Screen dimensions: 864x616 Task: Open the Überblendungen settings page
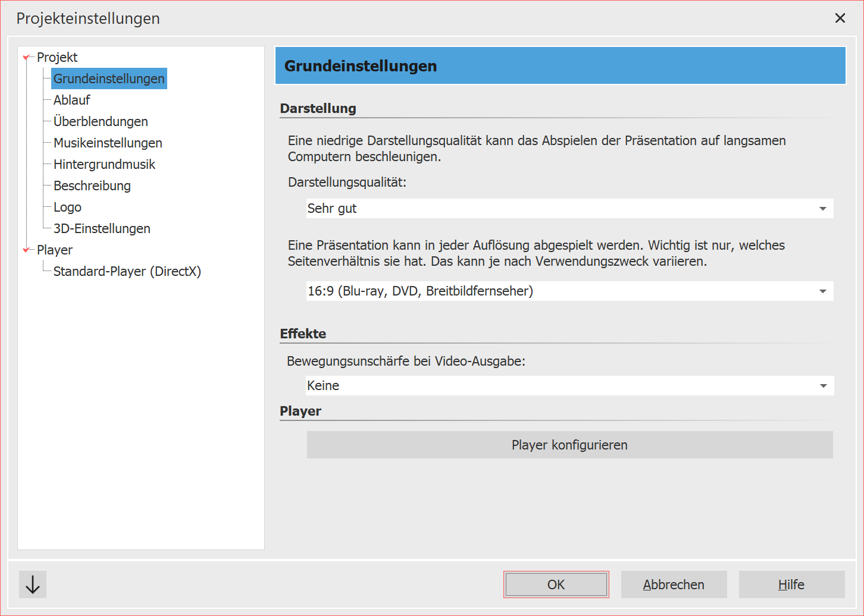click(x=100, y=121)
